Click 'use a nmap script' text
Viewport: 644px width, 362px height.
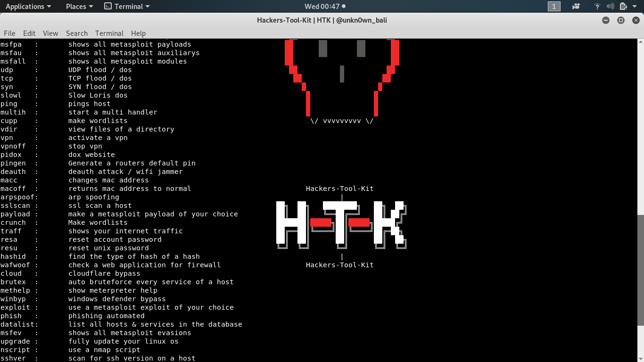(x=104, y=350)
